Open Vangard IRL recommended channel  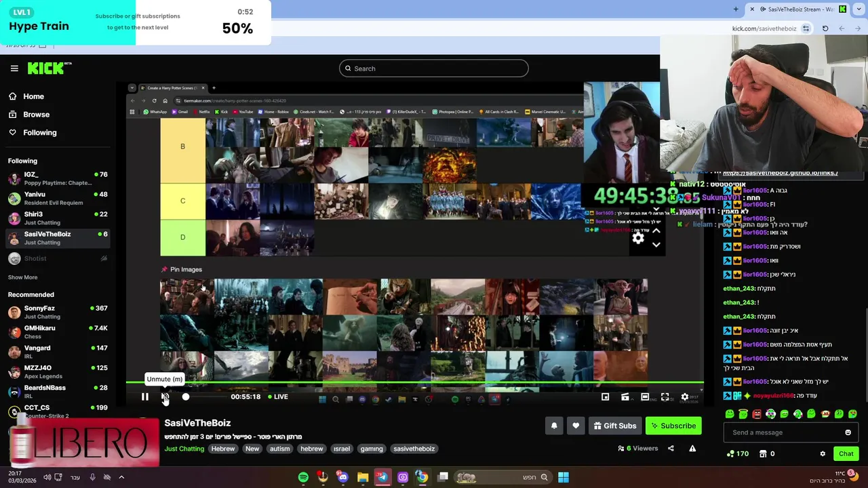58,351
